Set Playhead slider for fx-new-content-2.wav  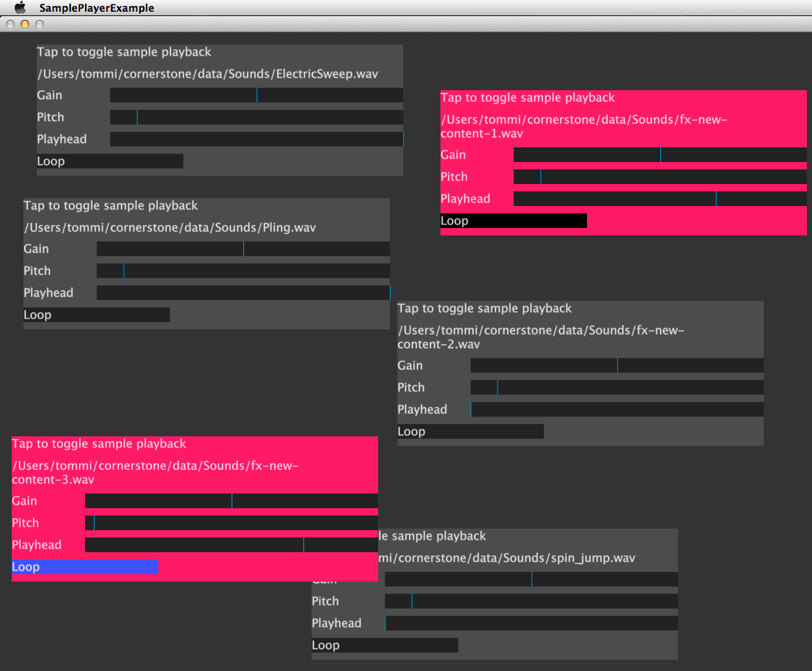617,409
